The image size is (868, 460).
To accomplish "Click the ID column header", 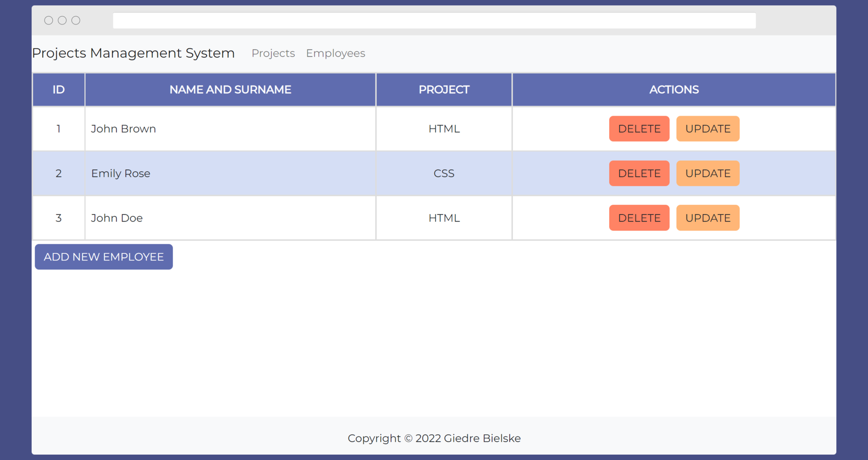I will (x=58, y=90).
